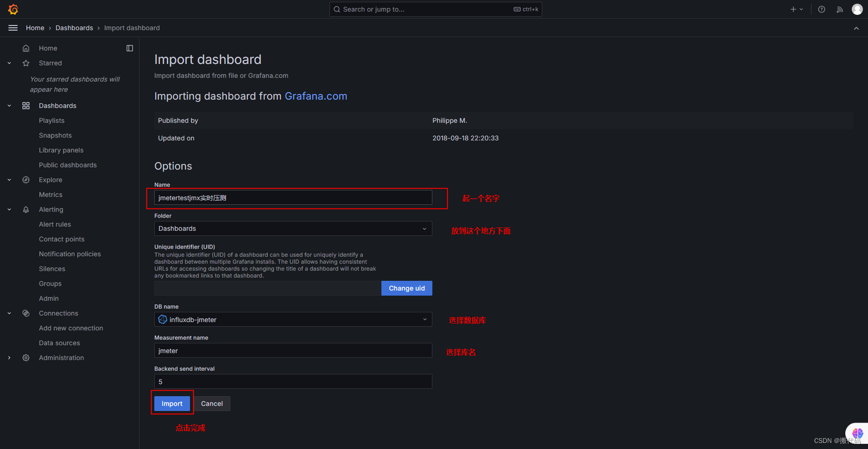The image size is (868, 449).
Task: Click the Starred menu label
Action: point(51,63)
